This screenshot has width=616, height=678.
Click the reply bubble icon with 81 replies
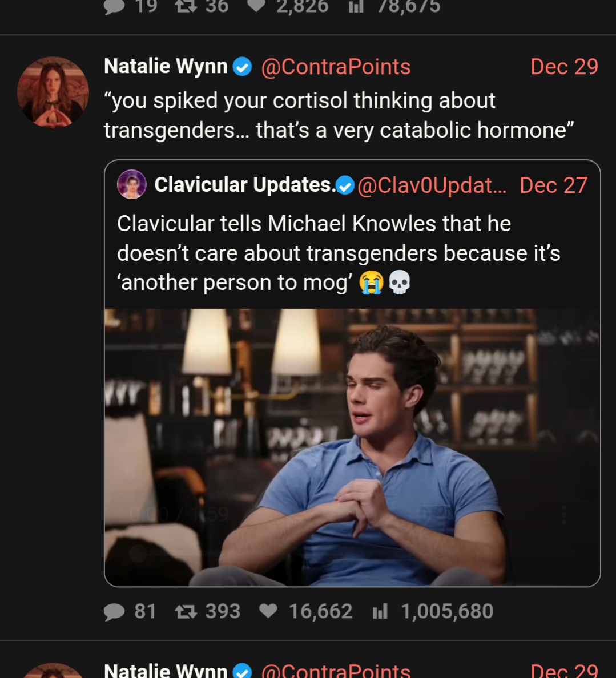[114, 612]
